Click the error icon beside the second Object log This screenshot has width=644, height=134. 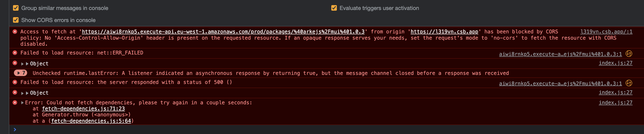point(15,93)
